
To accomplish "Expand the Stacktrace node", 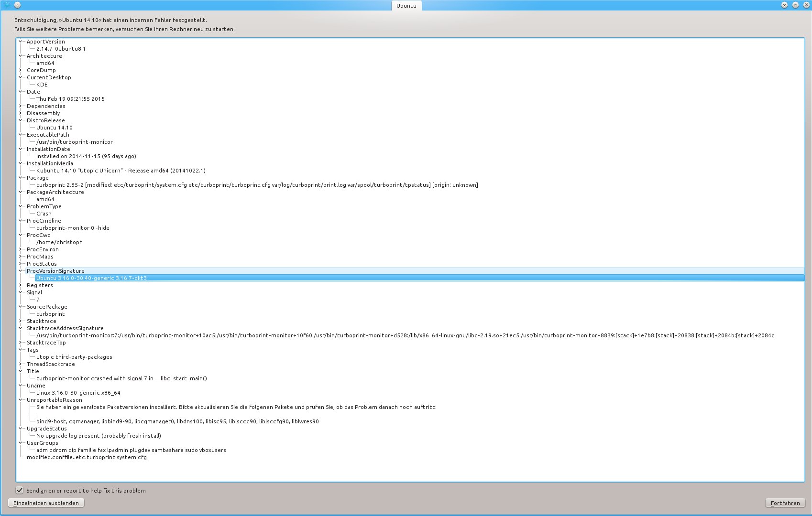I will [21, 321].
